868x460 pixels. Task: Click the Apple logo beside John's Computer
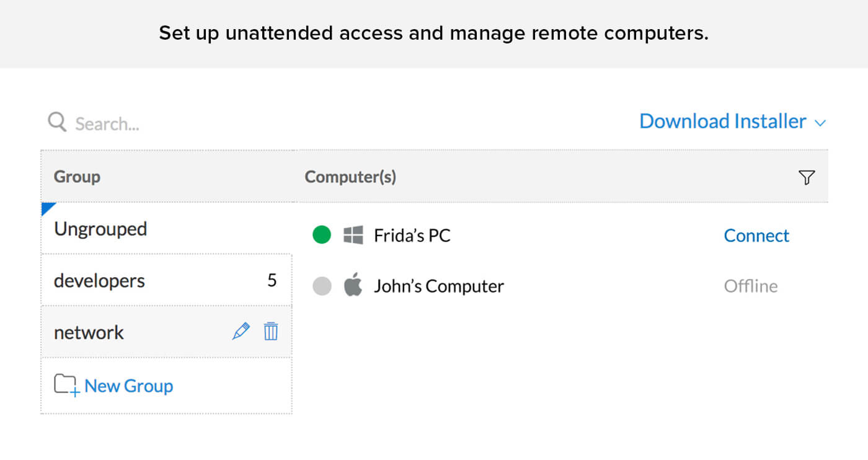click(353, 286)
